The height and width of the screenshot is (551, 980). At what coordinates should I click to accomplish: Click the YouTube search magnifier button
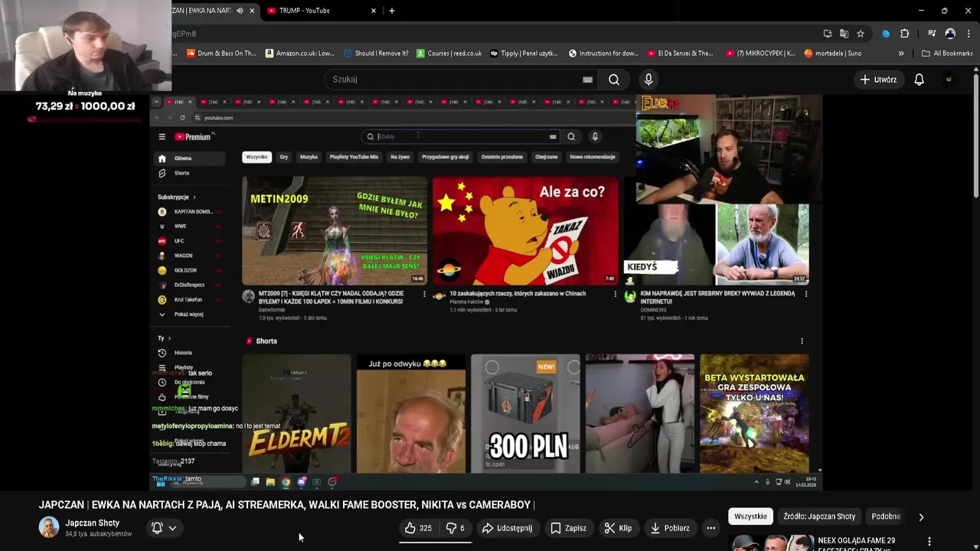614,80
